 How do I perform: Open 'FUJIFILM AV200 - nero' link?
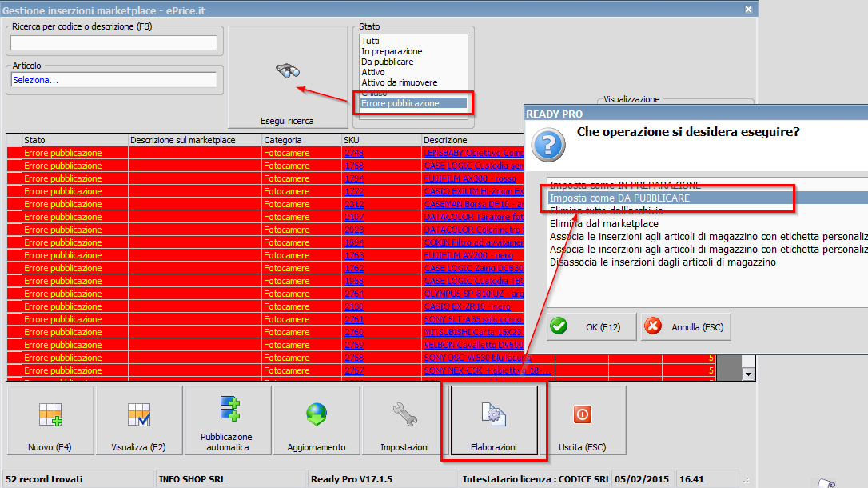tap(468, 255)
